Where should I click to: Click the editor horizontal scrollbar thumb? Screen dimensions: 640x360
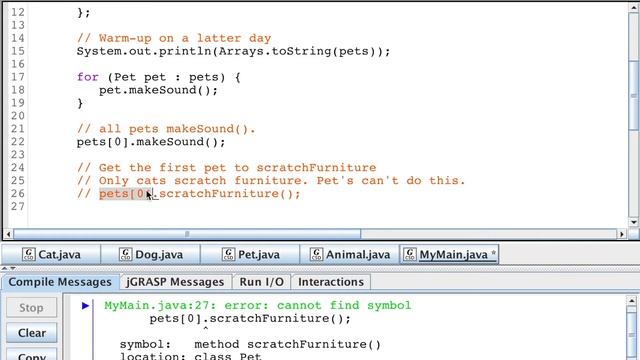click(x=187, y=234)
